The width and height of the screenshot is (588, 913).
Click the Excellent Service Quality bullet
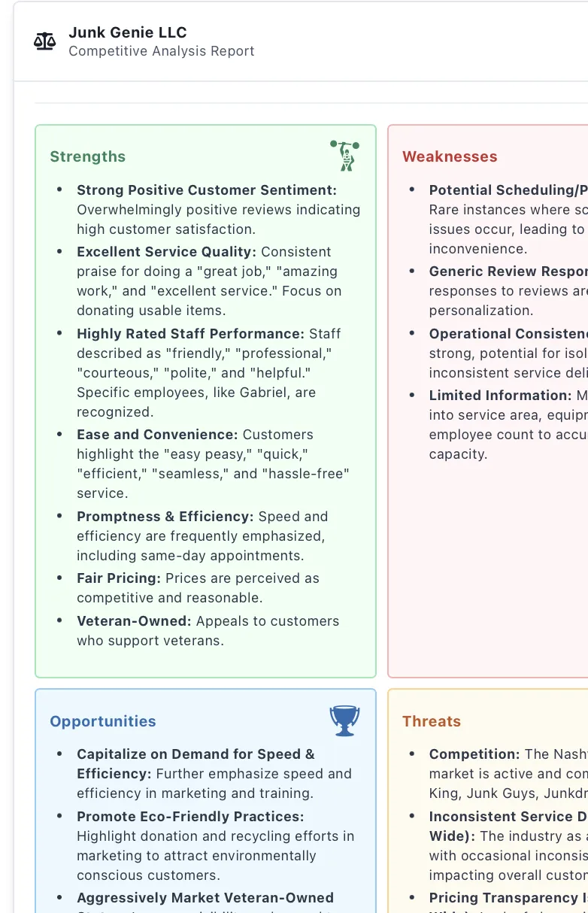coord(166,252)
